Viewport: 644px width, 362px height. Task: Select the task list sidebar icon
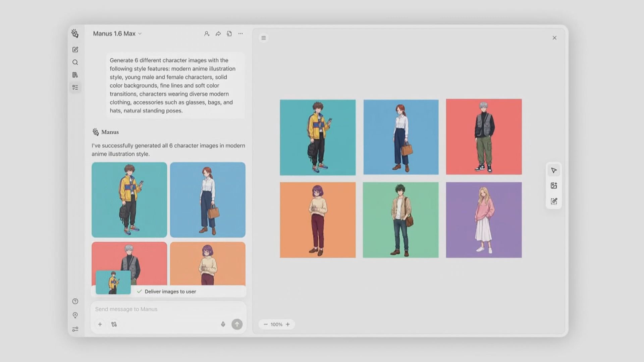75,87
